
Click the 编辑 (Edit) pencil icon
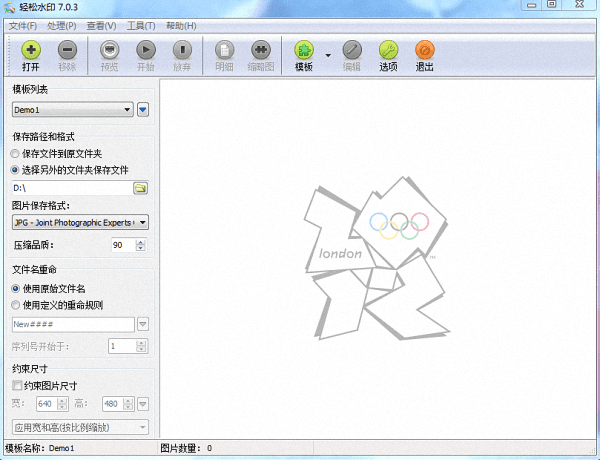(352, 50)
